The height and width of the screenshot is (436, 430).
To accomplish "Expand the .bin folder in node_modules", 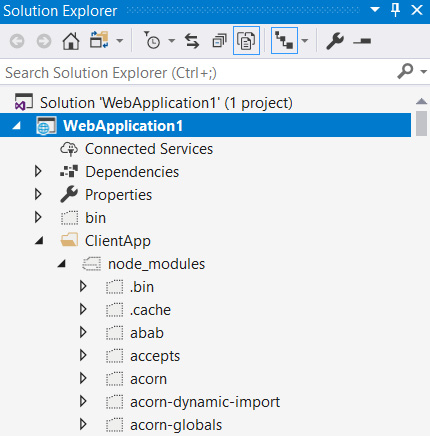I will click(x=83, y=286).
